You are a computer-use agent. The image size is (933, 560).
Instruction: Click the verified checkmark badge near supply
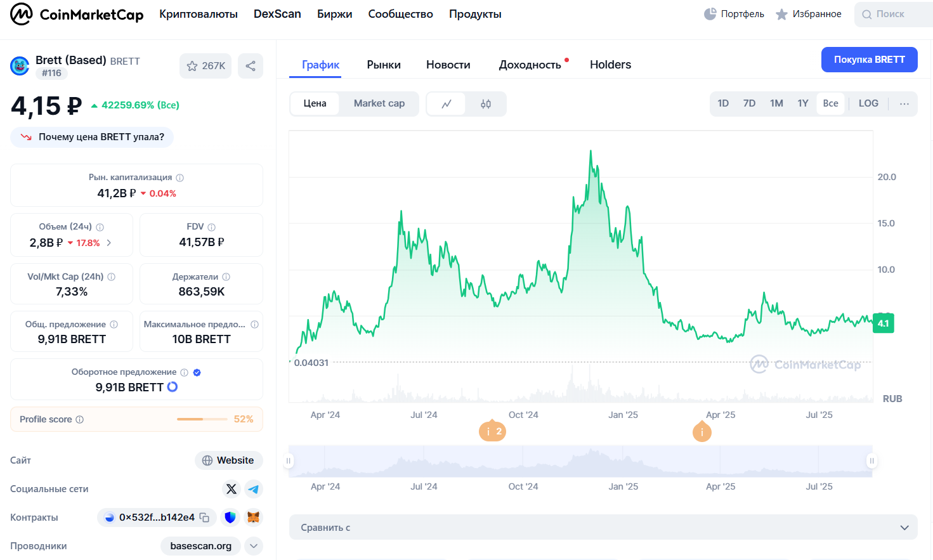point(197,372)
